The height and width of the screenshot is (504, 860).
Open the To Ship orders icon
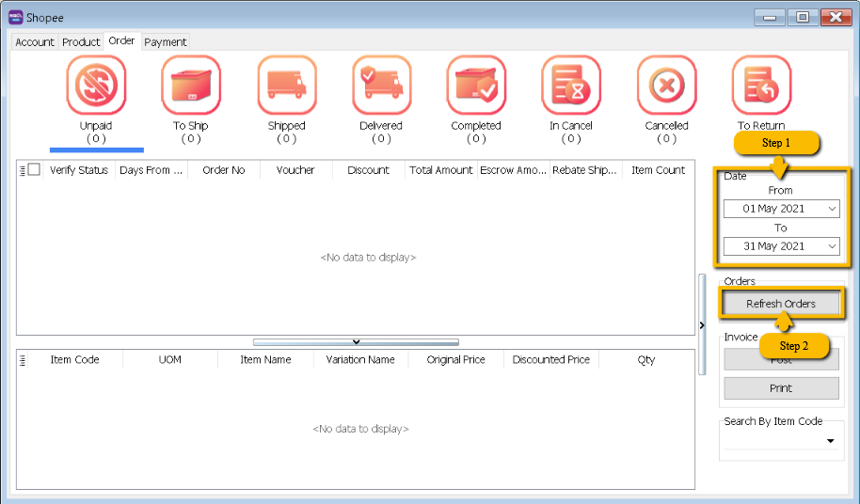[191, 86]
